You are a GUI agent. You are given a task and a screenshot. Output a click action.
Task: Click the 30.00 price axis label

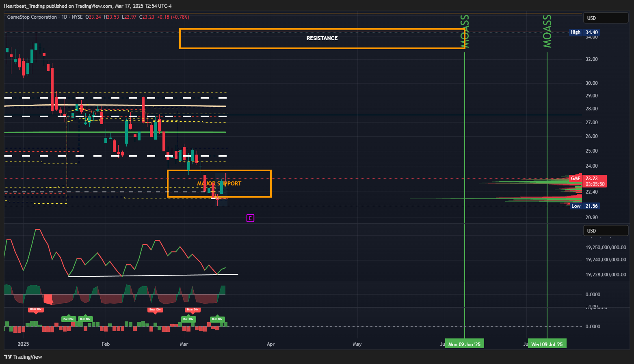pyautogui.click(x=591, y=83)
